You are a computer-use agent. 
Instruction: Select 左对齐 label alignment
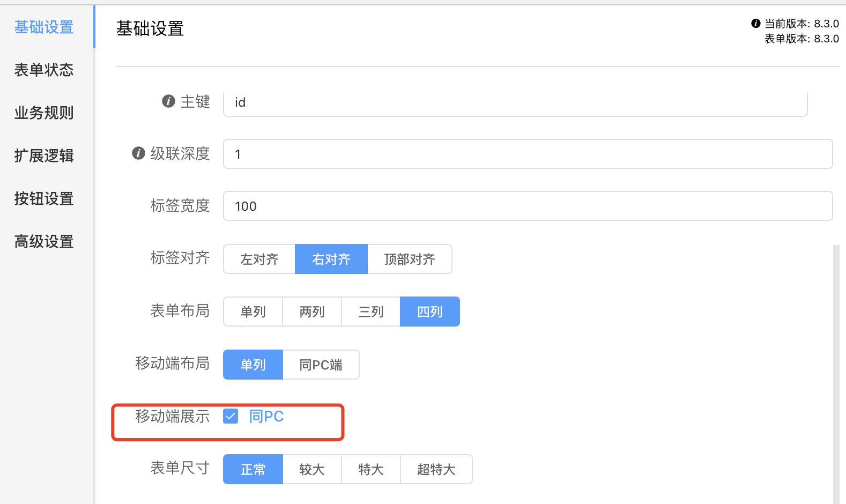pos(259,260)
